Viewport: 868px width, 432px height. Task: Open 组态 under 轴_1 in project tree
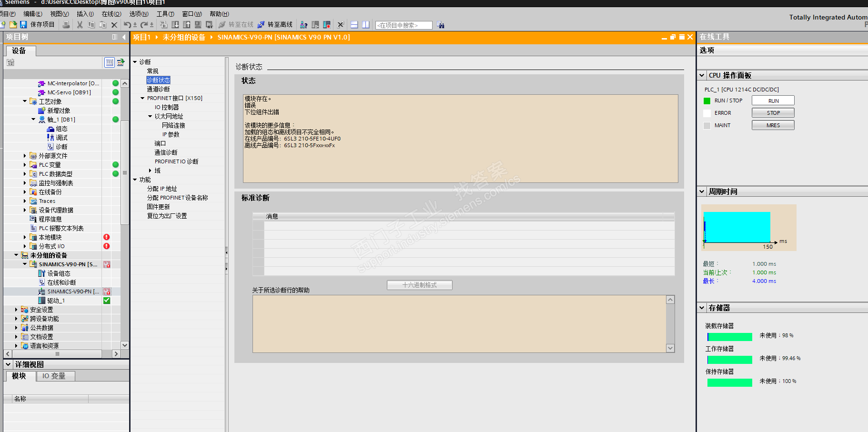(x=62, y=129)
